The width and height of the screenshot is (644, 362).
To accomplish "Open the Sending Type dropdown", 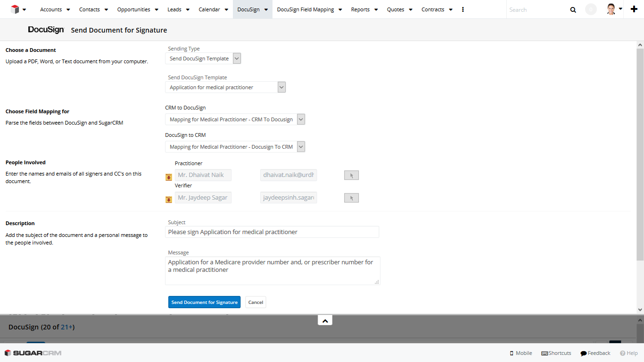I will [203, 59].
